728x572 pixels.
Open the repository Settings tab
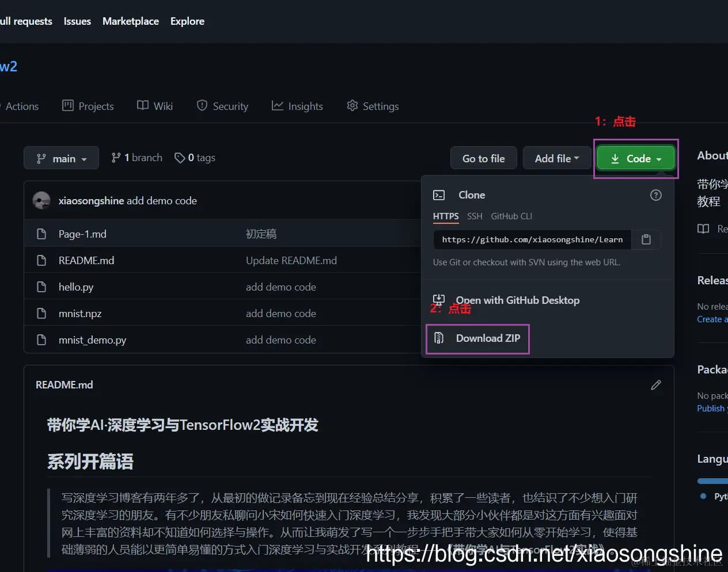(x=373, y=106)
